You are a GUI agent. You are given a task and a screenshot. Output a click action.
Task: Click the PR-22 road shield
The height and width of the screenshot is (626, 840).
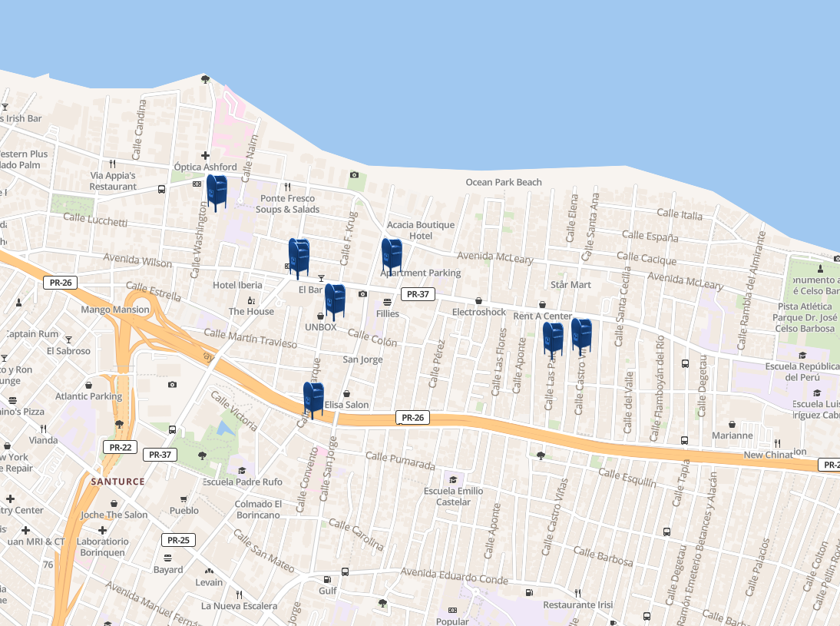120,447
